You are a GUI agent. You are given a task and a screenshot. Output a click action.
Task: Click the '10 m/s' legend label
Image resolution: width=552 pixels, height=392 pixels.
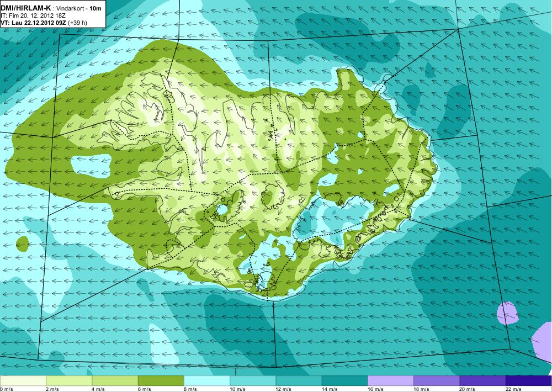[237, 389]
